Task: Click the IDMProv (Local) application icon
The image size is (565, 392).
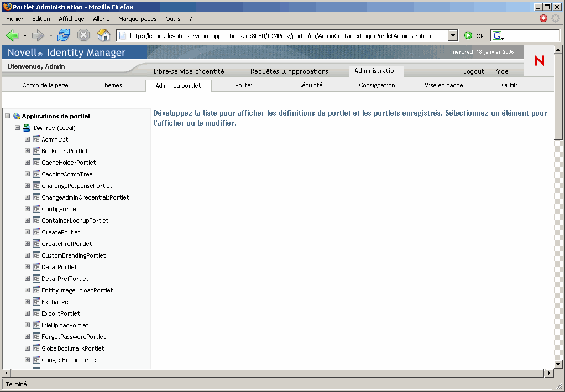Action: pos(27,128)
